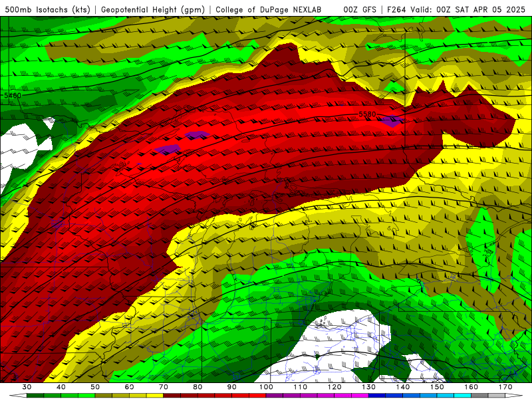Click the 70 tick label on the colorbar
The image size is (532, 399).
[164, 387]
